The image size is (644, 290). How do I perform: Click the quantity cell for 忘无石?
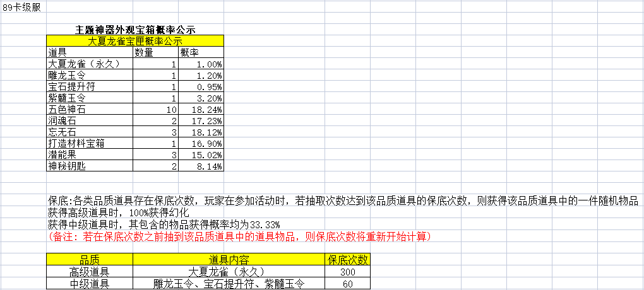click(x=156, y=132)
